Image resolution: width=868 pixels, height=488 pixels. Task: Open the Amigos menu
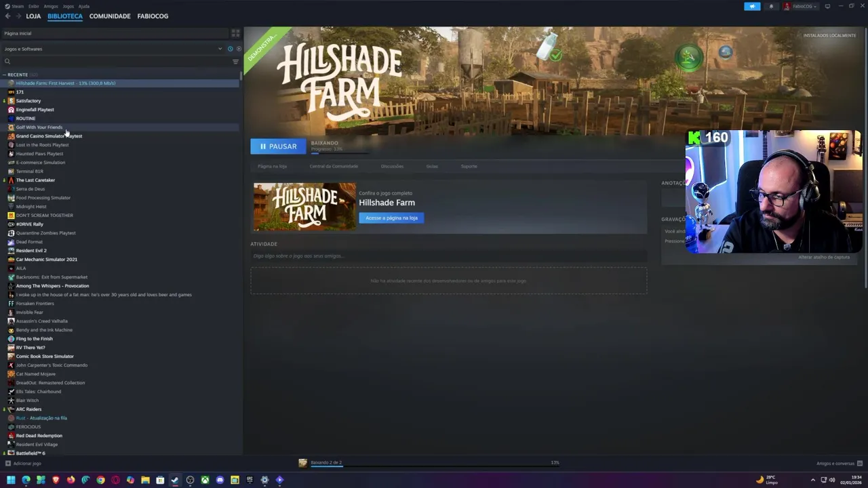[51, 6]
